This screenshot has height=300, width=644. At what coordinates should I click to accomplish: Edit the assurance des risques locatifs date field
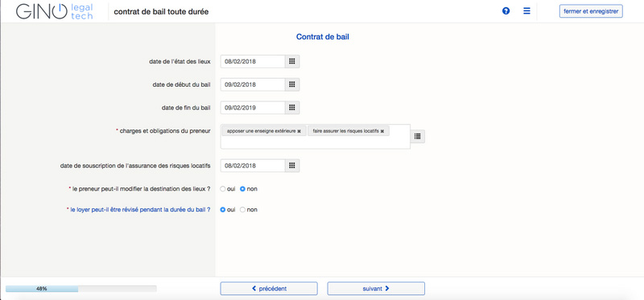click(253, 166)
